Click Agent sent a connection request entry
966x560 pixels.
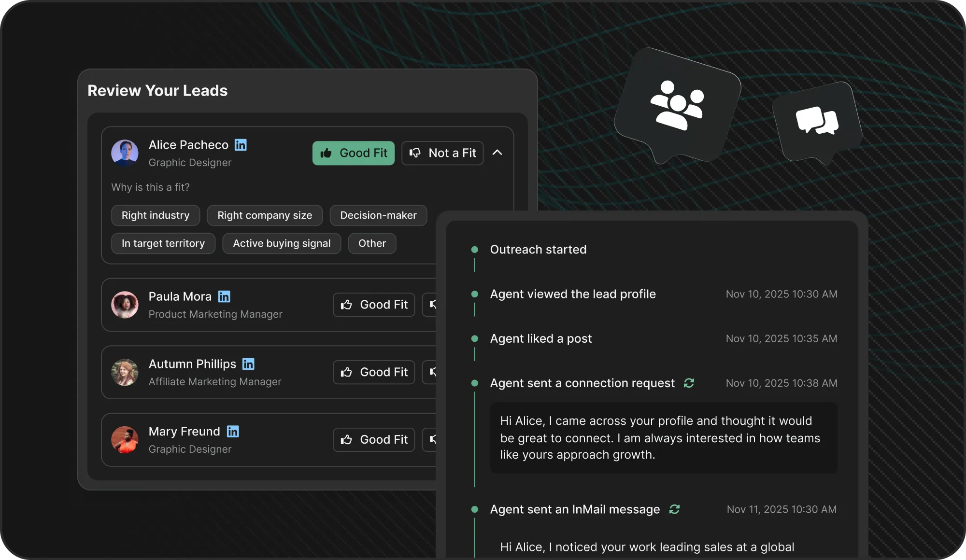point(582,383)
